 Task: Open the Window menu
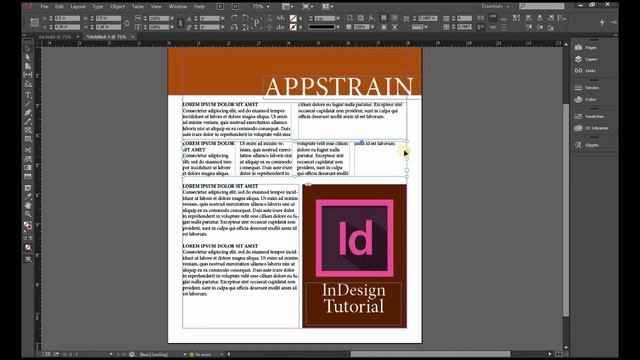pos(178,7)
